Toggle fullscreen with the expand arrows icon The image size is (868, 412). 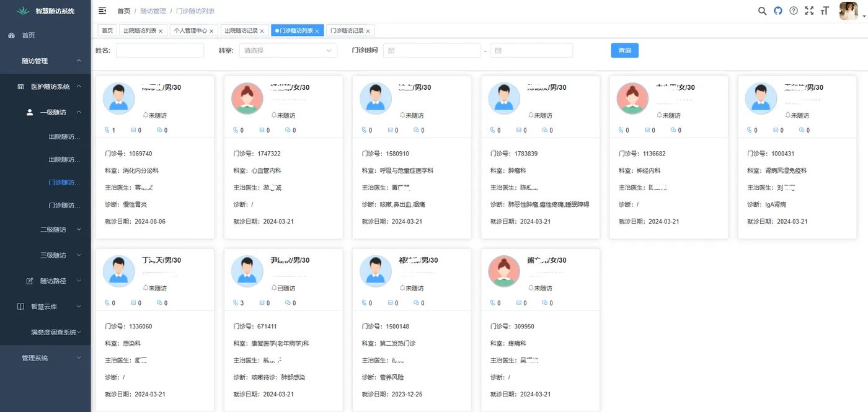(x=808, y=11)
